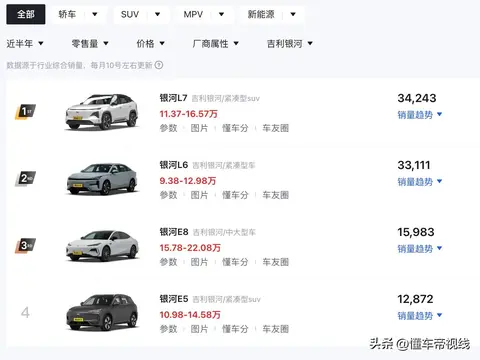Open the 银河E5 model title
Image resolution: width=480 pixels, height=360 pixels.
[x=174, y=299]
